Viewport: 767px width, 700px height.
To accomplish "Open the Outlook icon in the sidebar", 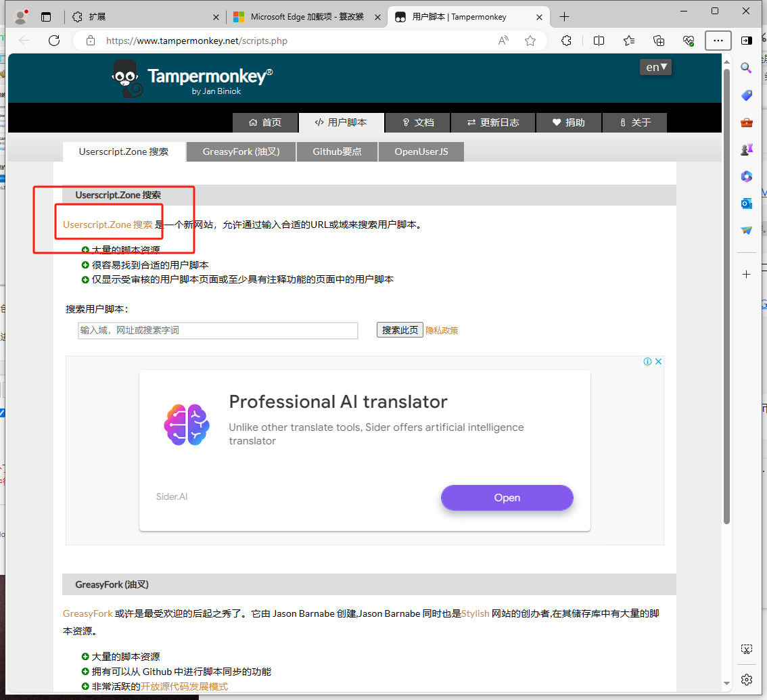I will [x=747, y=204].
